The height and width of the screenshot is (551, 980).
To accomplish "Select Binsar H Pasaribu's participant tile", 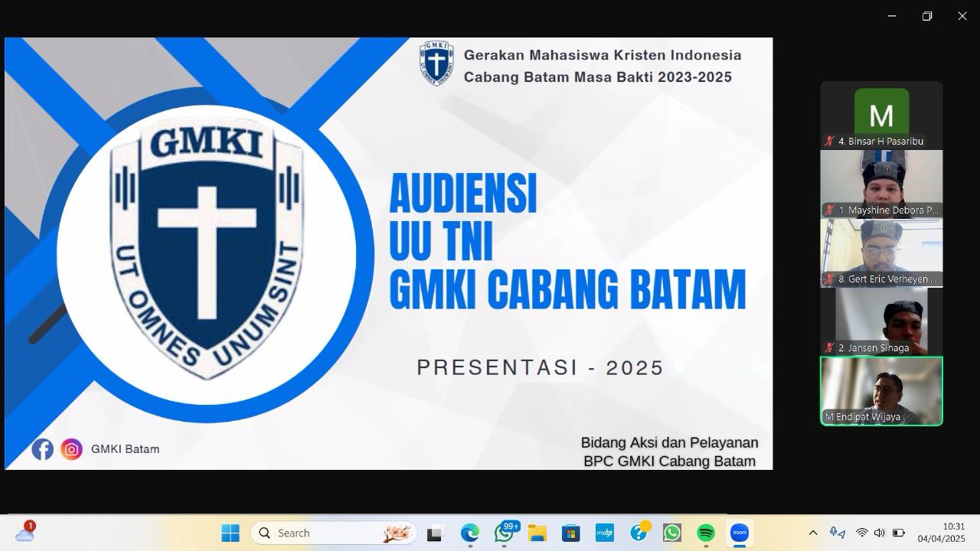I will pos(881,115).
